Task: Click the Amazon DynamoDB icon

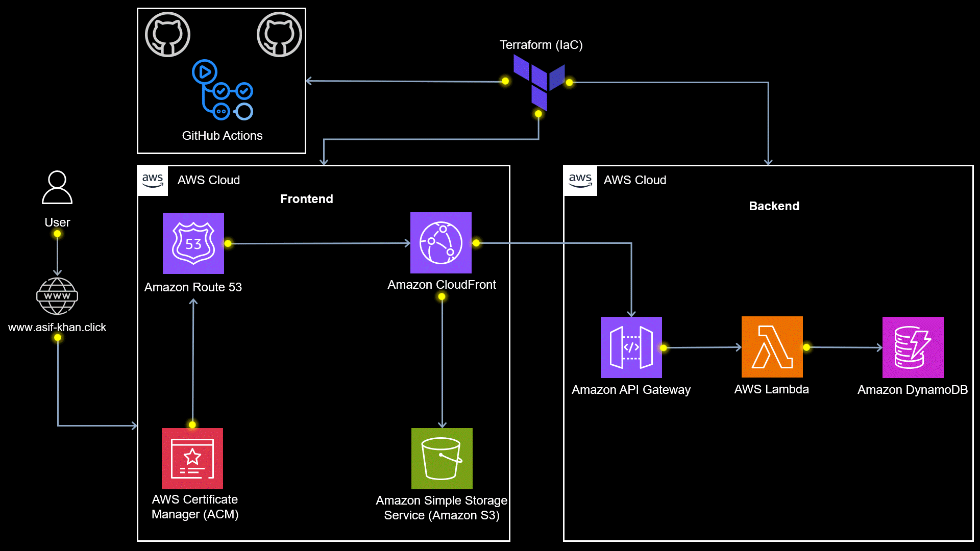Action: click(x=913, y=347)
